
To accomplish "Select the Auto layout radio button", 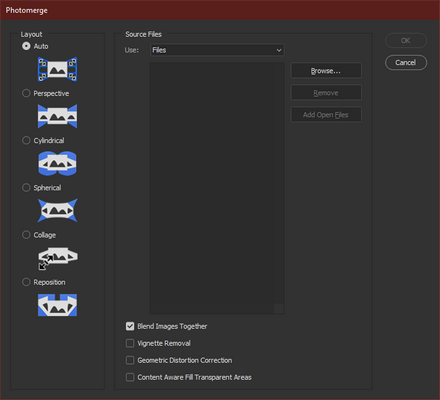I will (x=26, y=46).
